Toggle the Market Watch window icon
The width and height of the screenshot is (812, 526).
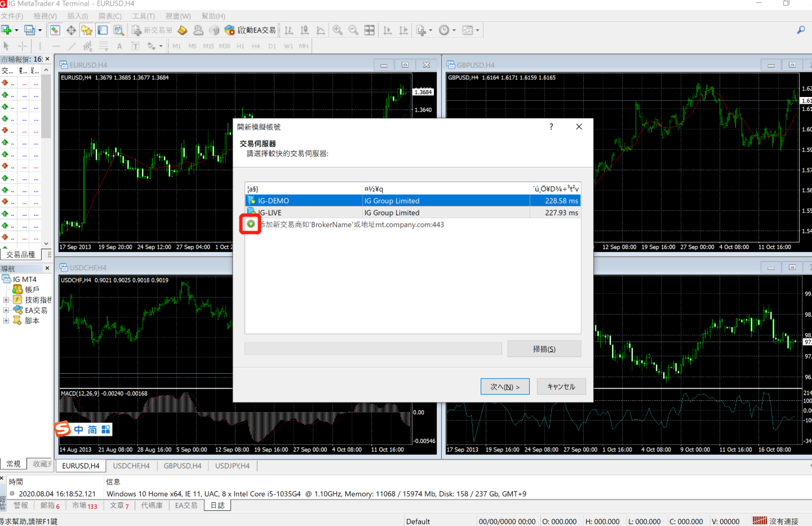point(55,30)
